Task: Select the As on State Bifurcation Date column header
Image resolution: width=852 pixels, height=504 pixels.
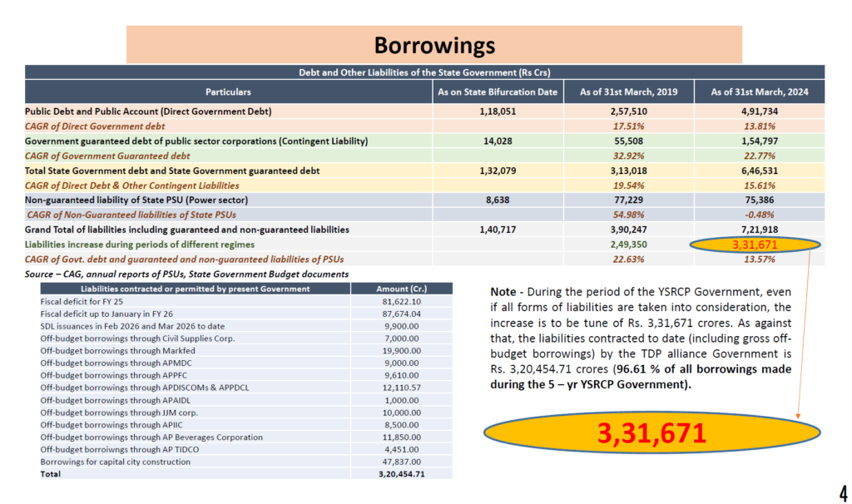Action: (498, 91)
